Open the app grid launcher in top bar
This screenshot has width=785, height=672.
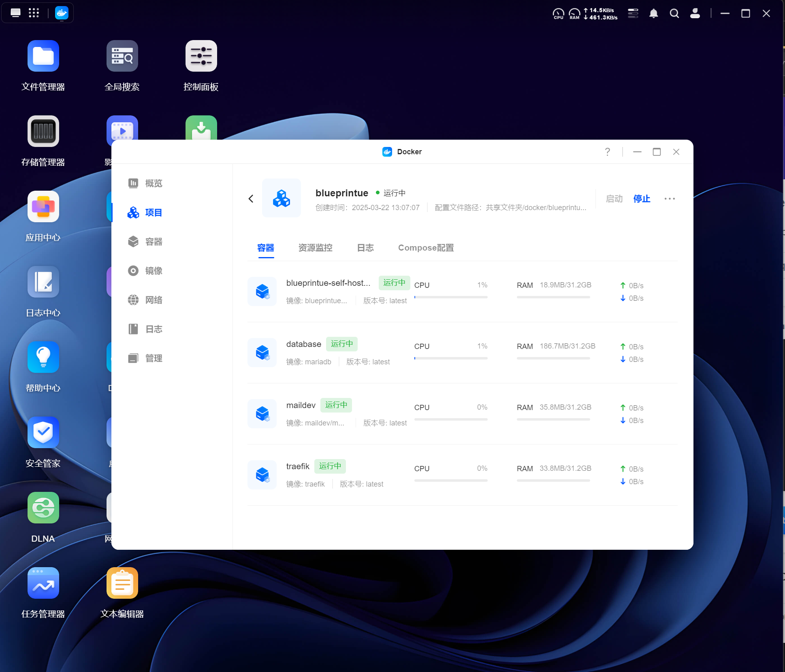[34, 13]
